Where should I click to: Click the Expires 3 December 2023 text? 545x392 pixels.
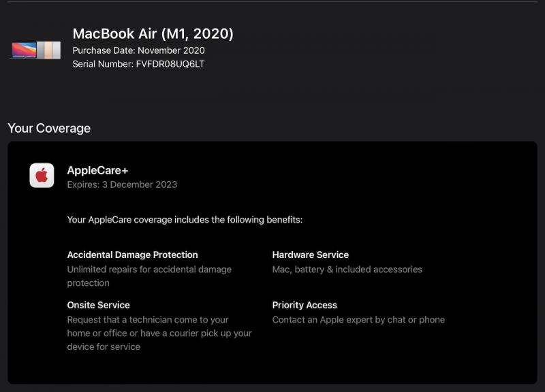pos(122,184)
